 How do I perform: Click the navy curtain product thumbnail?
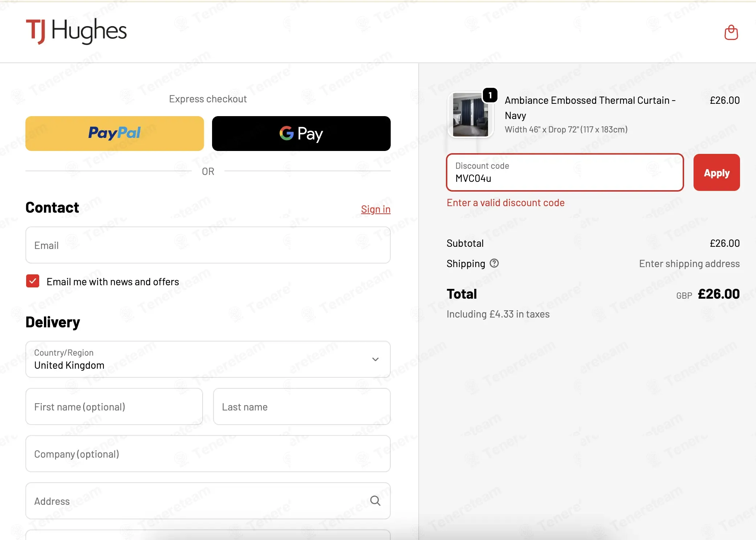471,115
